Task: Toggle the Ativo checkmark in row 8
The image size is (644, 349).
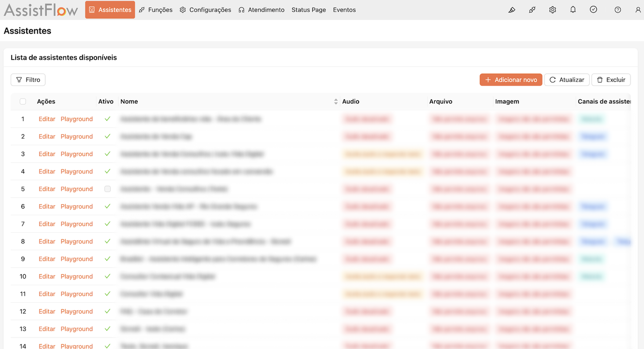Action: [x=107, y=241]
